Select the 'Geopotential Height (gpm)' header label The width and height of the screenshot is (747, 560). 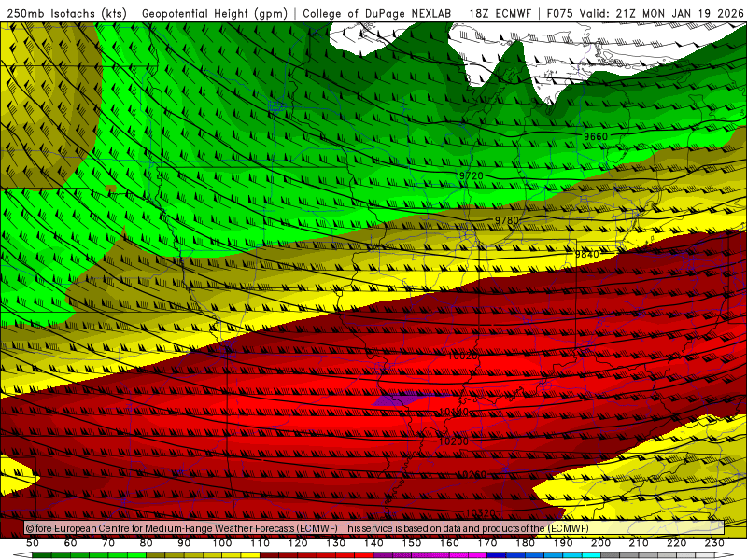pyautogui.click(x=215, y=13)
